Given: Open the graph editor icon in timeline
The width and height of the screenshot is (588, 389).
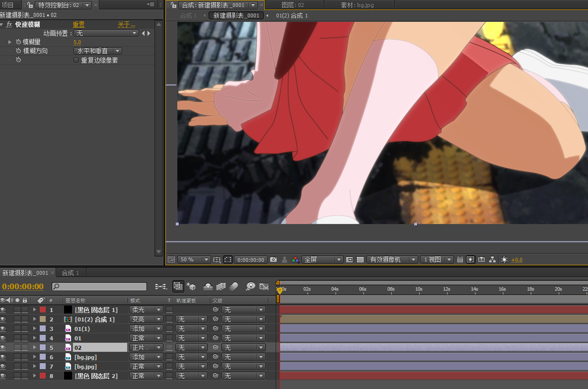Looking at the screenshot, I should click(264, 286).
